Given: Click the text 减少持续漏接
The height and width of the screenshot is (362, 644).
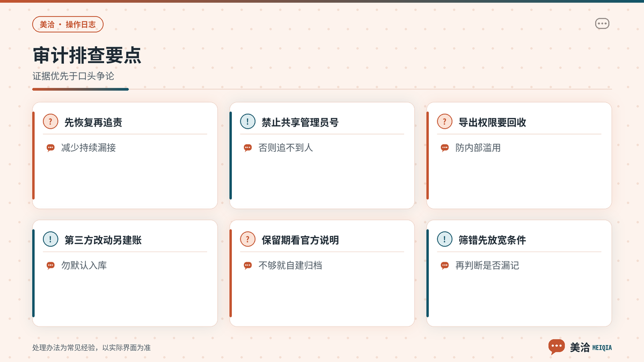Looking at the screenshot, I should [x=89, y=147].
